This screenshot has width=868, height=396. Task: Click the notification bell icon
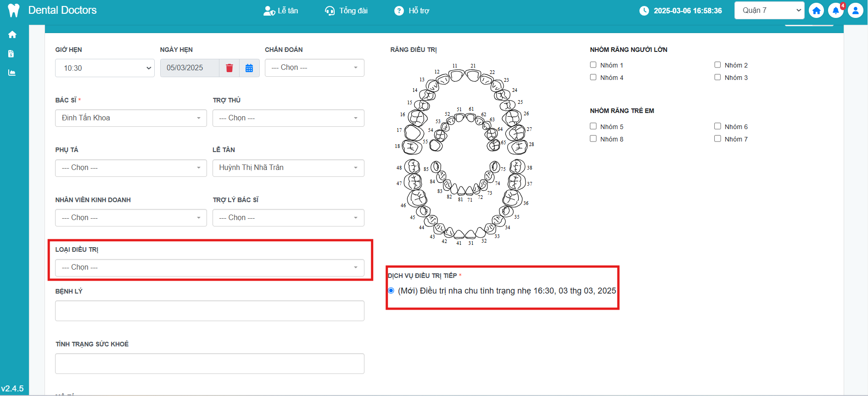point(835,11)
